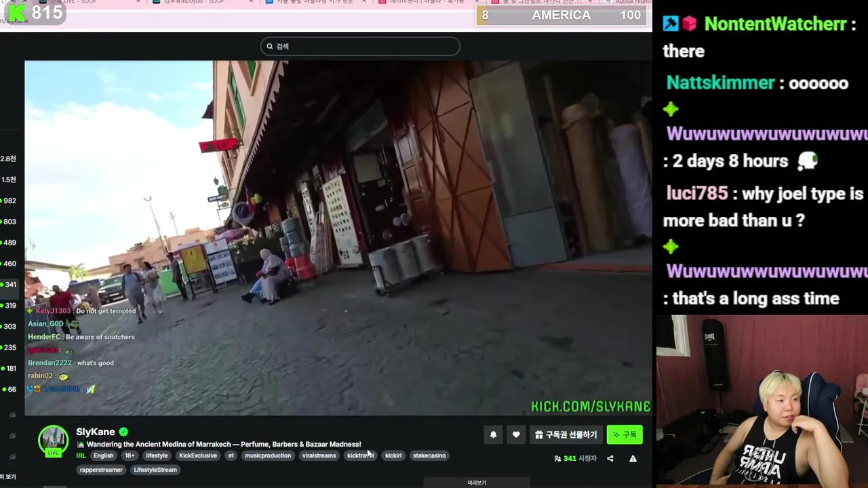Image resolution: width=868 pixels, height=488 pixels.
Task: Select the stakecasino tag
Action: tap(429, 455)
